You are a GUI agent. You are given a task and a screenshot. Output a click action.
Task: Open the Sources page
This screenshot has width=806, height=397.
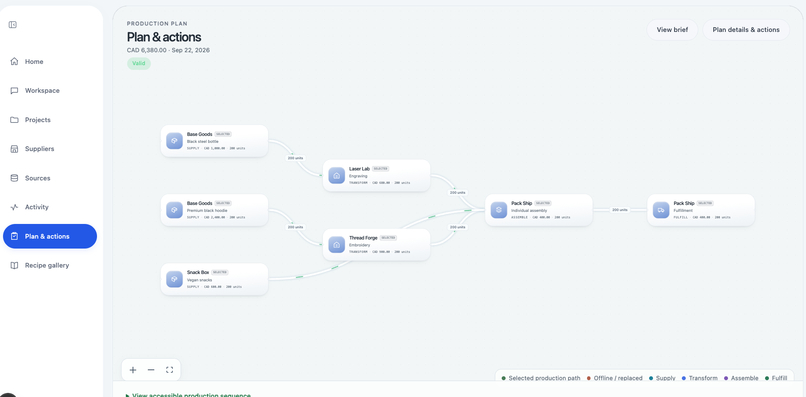click(50, 178)
